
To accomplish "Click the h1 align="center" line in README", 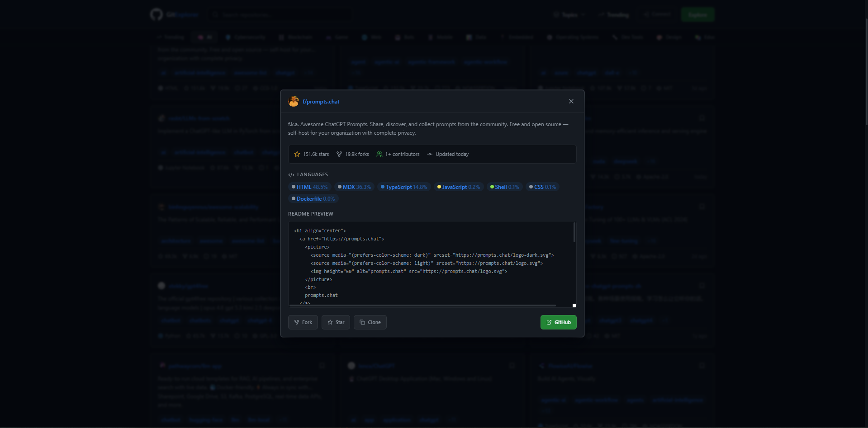I will coord(320,230).
